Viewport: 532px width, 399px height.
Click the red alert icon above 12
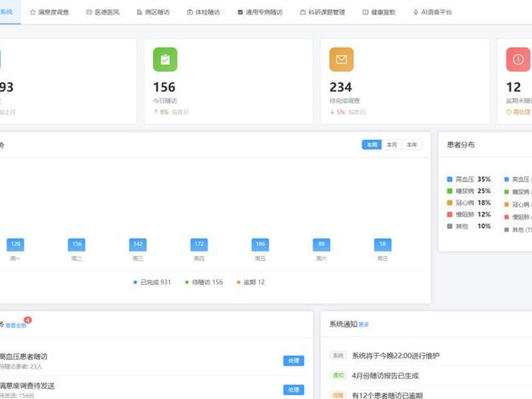click(x=518, y=59)
